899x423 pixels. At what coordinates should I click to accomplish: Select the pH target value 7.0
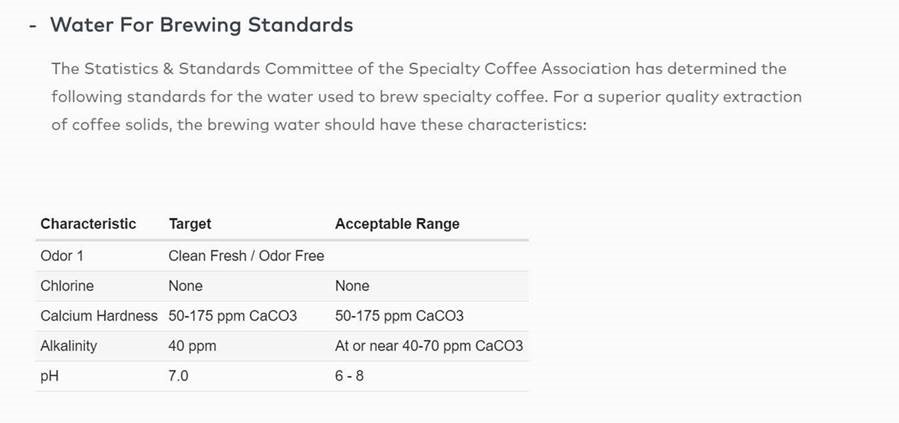click(x=178, y=376)
